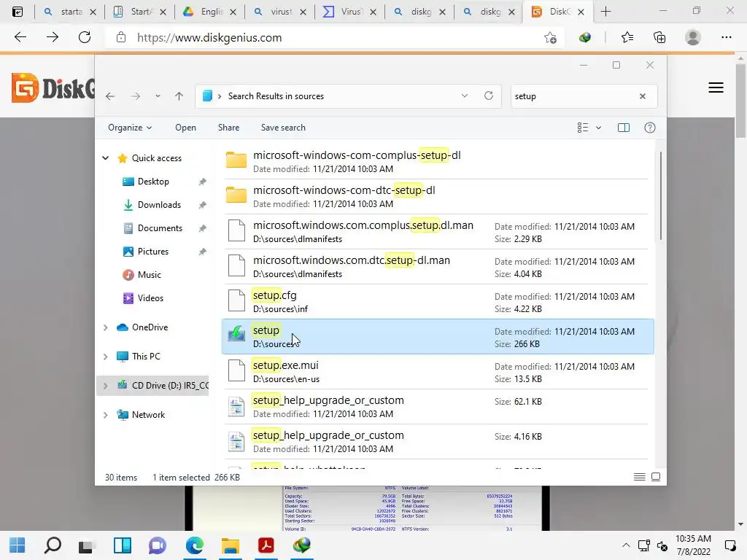The image size is (747, 560).
Task: Open the recent locations chevron in Explorer
Action: 158,96
